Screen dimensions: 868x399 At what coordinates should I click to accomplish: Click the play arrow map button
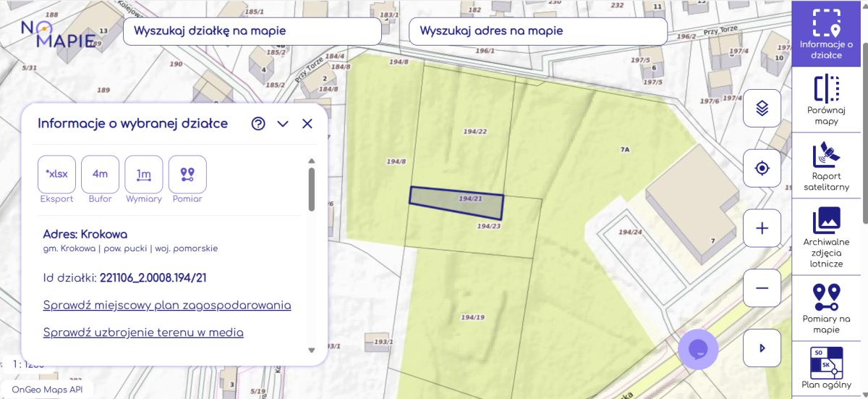[x=762, y=348]
